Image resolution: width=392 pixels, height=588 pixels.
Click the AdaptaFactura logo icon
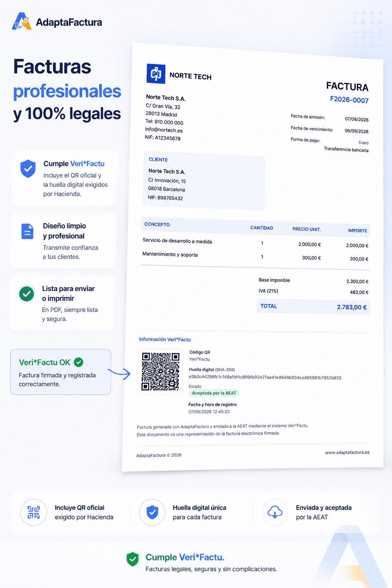click(21, 21)
